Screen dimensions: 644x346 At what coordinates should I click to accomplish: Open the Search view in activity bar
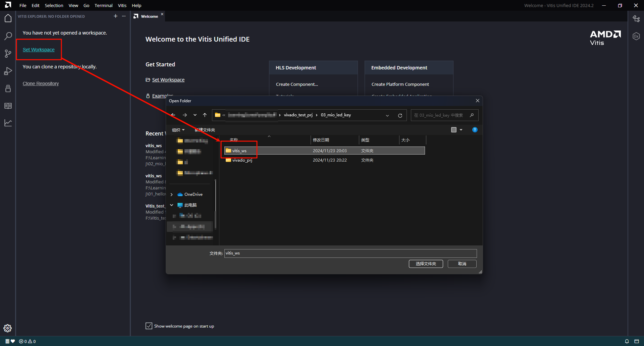point(8,36)
